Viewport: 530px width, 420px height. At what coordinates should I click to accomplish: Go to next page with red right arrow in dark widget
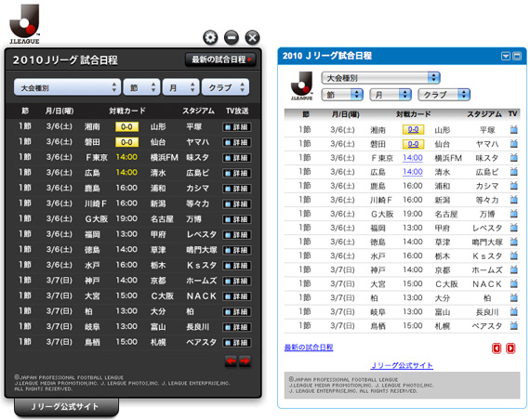coord(245,361)
